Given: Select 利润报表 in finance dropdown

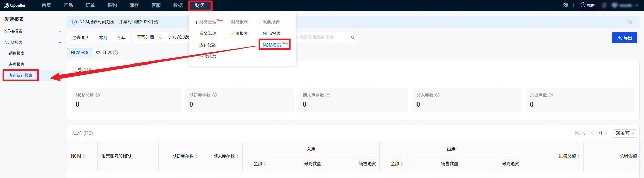Looking at the screenshot, I should [240, 34].
